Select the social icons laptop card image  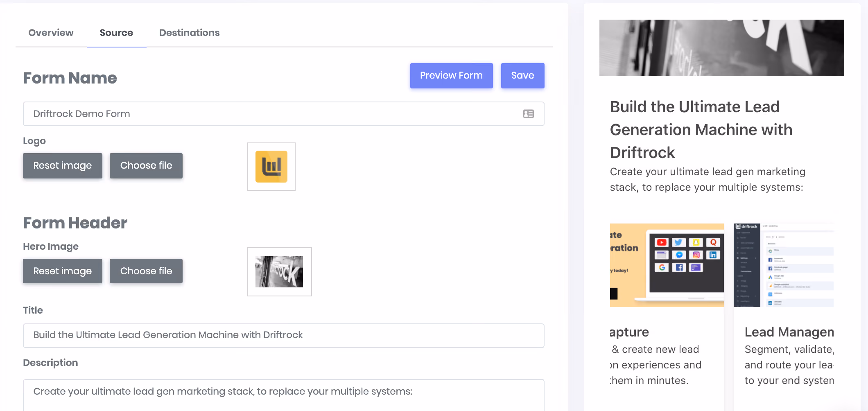click(667, 265)
